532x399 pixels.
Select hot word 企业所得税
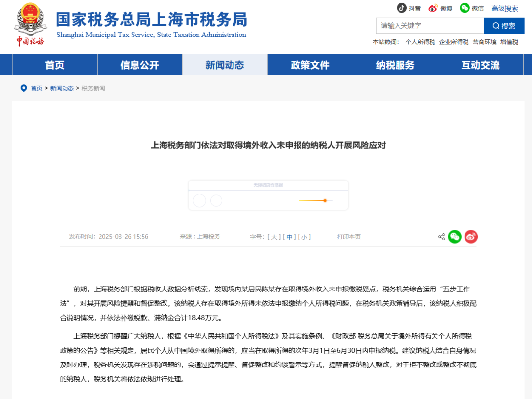pos(454,42)
